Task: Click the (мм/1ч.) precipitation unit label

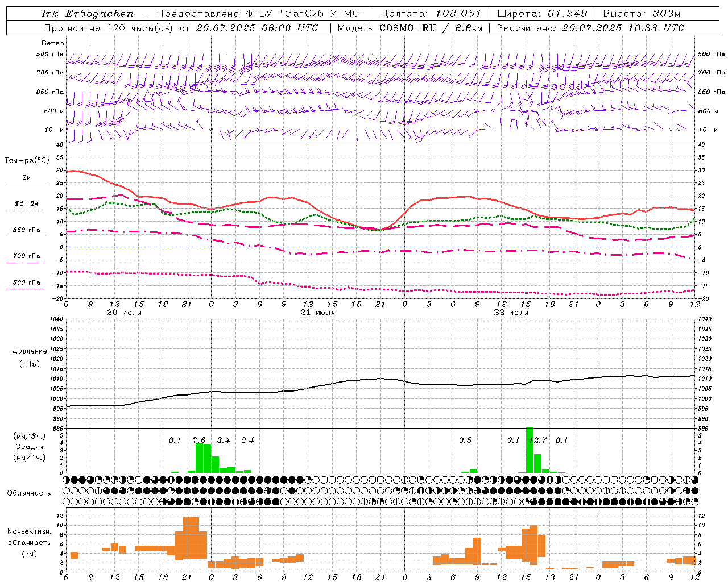Action: click(x=30, y=458)
